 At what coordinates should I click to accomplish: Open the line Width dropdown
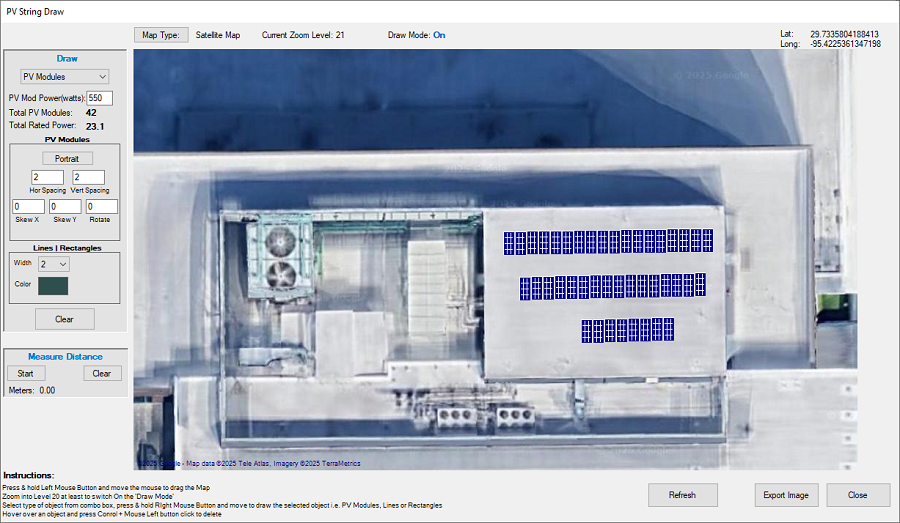(54, 264)
